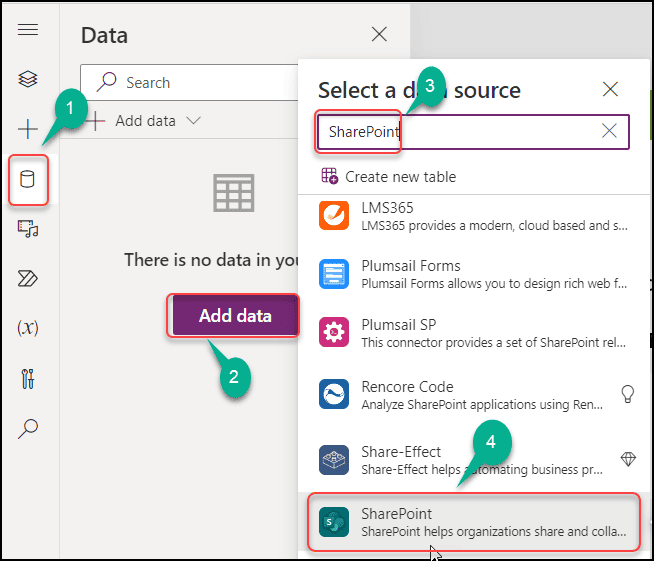Select the Share-Effect connector
Viewport: 654px width, 561px height.
click(473, 460)
